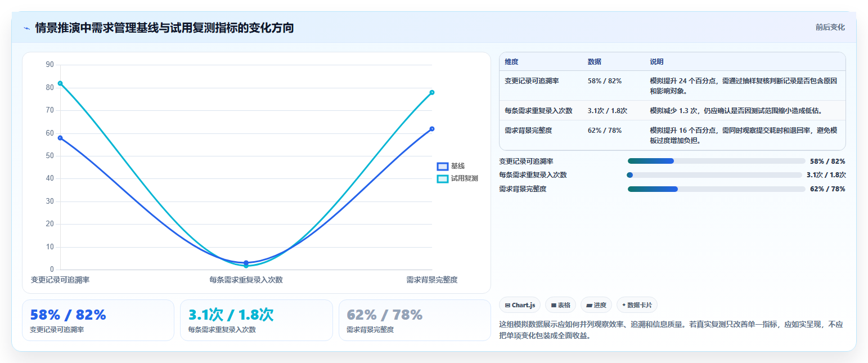Click the 数据 table column header
This screenshot has height=363, width=868.
595,62
